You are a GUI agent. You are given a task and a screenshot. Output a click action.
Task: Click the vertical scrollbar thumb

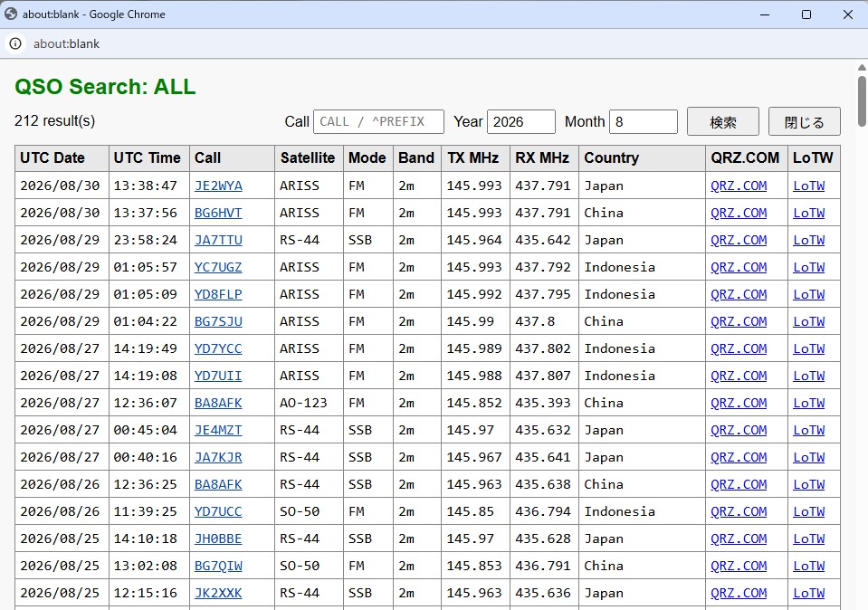tap(862, 101)
